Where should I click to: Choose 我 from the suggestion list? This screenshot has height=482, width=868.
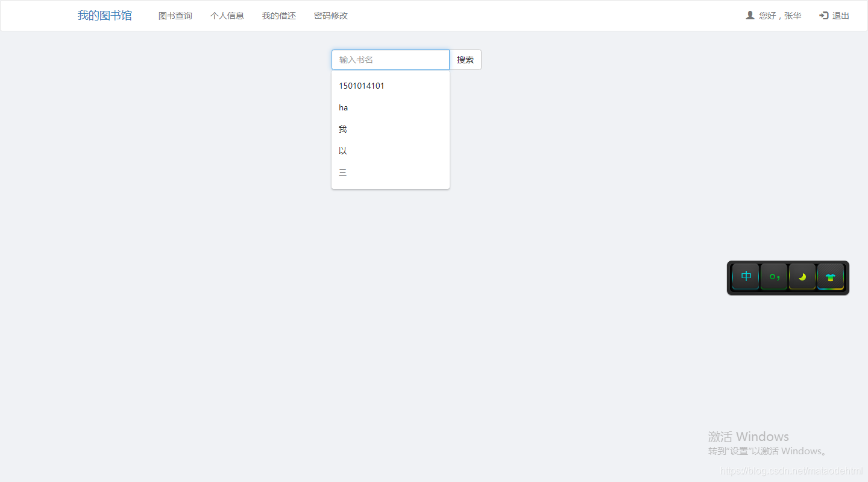[x=342, y=128]
